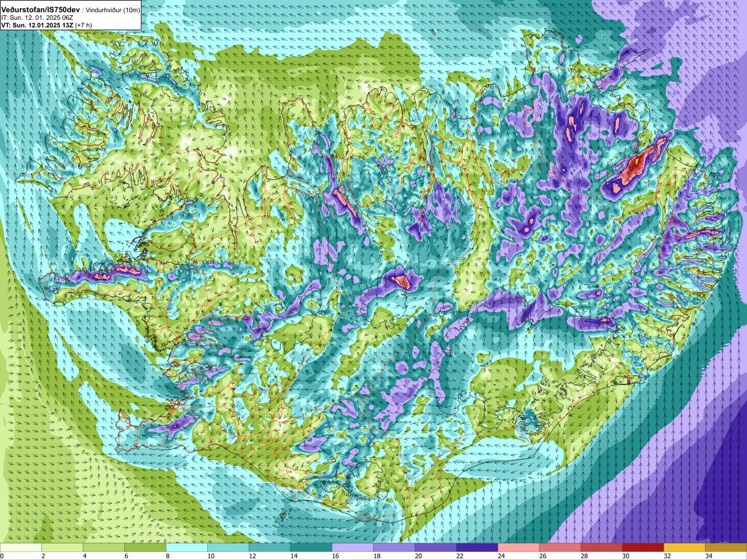Click the legend scale label '34'
747x560 pixels.
[708, 556]
